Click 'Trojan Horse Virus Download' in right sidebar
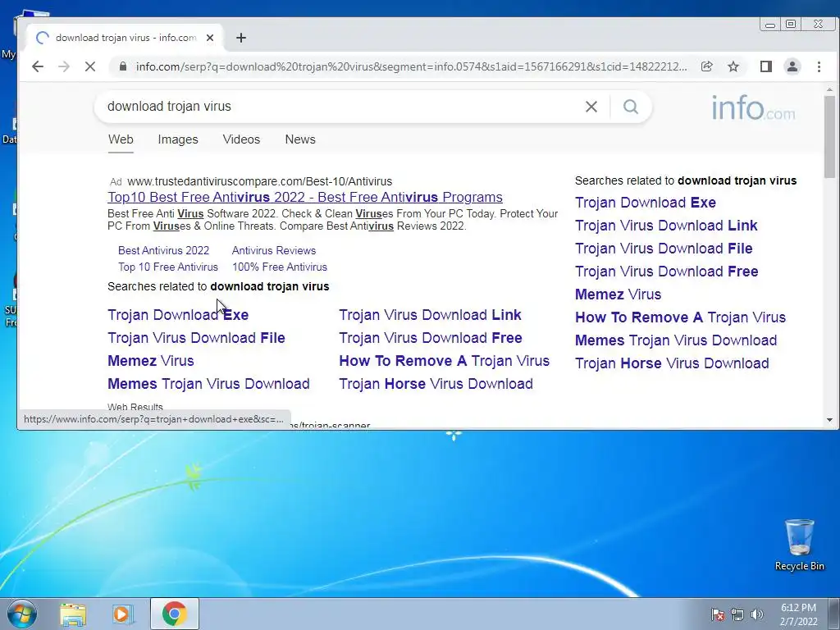This screenshot has width=840, height=630. coord(672,363)
